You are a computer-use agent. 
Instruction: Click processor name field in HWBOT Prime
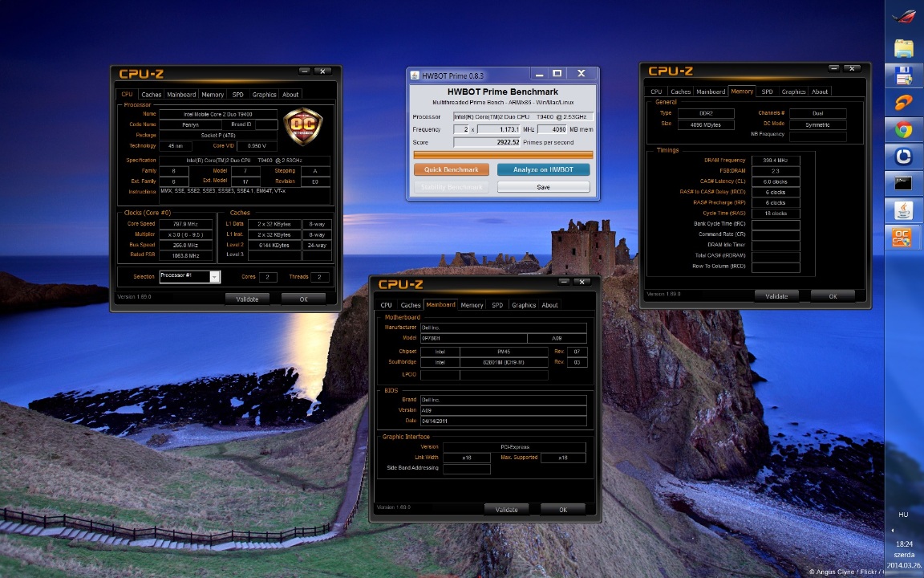click(x=523, y=116)
